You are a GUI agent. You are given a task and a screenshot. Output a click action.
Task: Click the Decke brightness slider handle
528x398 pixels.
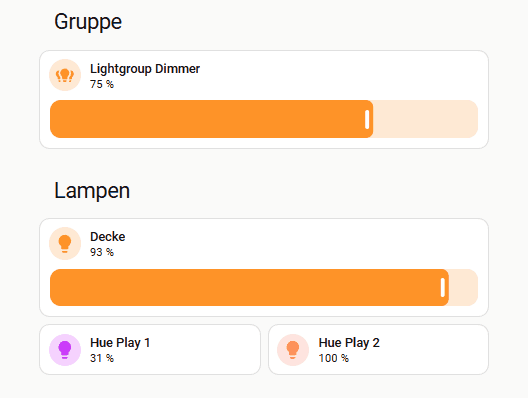coord(443,288)
